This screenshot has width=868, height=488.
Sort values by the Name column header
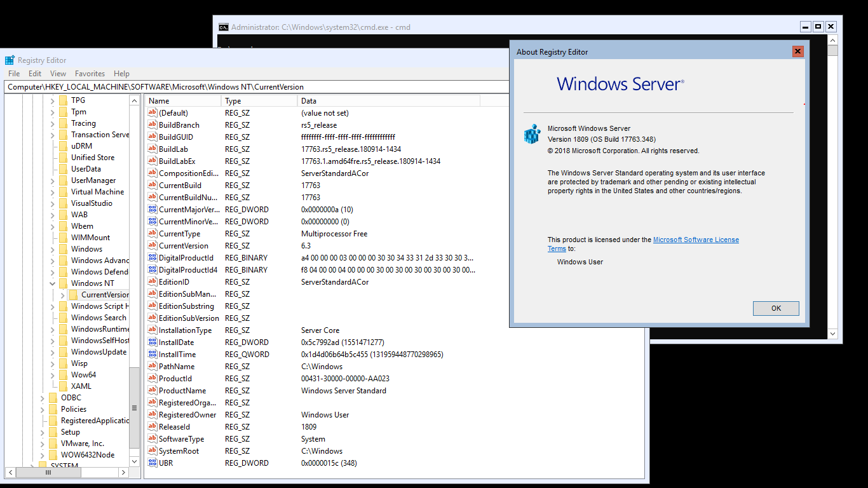point(183,101)
